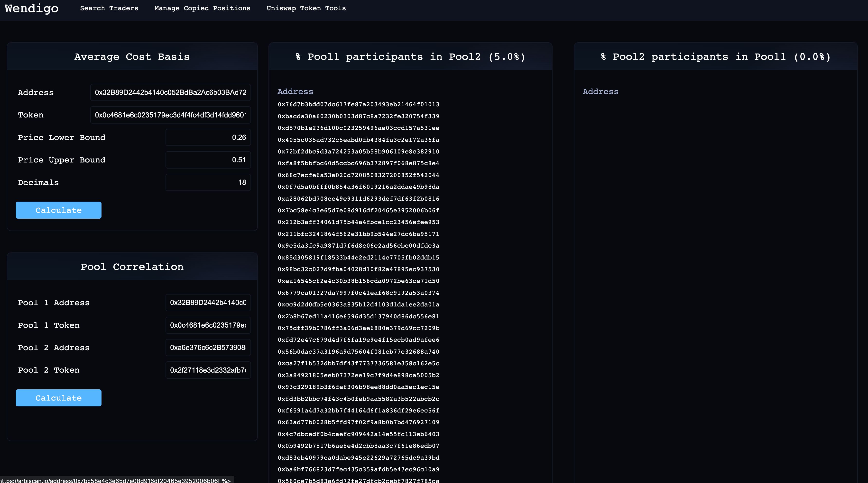Open address 0x212b3aff34061d75b44a4fbce1cc23456efee953

359,222
